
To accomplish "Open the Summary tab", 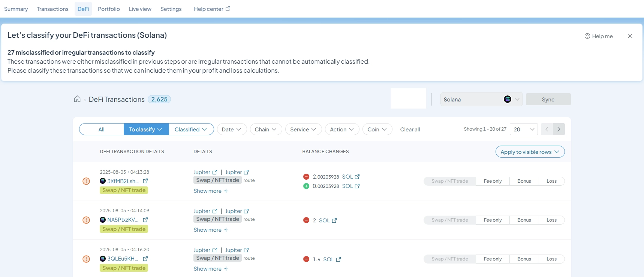I will 16,9.
